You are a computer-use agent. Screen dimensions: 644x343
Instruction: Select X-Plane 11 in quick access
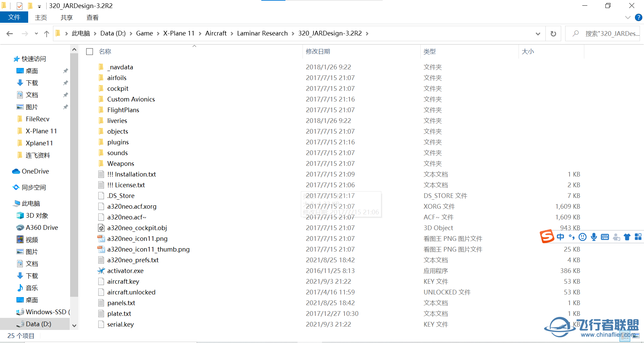tap(41, 131)
